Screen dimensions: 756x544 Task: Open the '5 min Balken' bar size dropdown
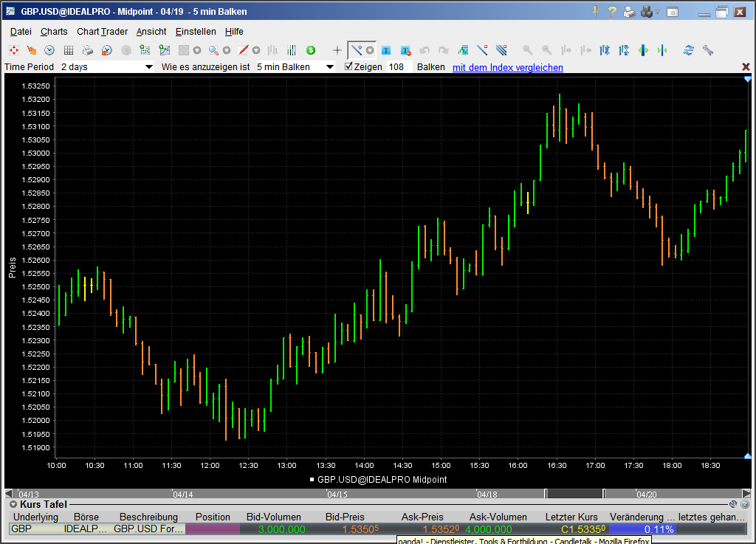click(x=329, y=67)
